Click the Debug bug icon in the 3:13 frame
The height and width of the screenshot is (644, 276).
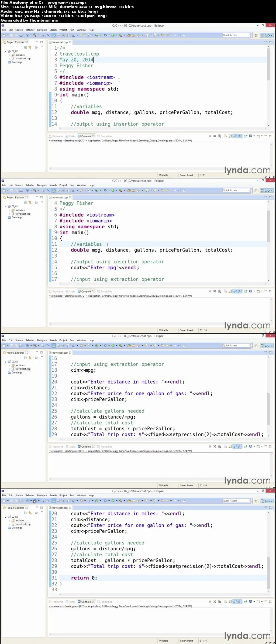[105, 35]
